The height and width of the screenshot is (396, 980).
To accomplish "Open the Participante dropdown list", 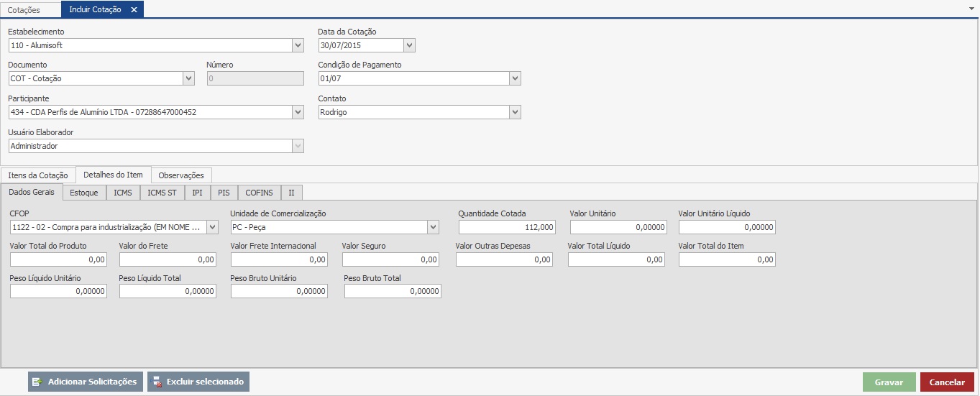I will pos(298,112).
